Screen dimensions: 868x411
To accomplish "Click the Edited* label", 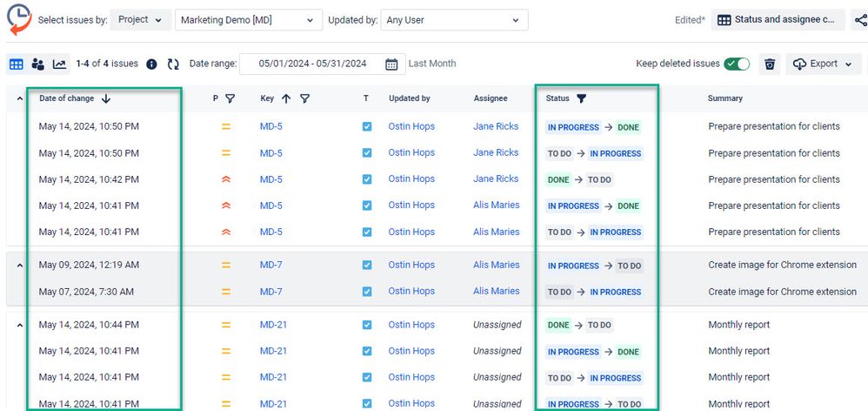I will pyautogui.click(x=690, y=20).
